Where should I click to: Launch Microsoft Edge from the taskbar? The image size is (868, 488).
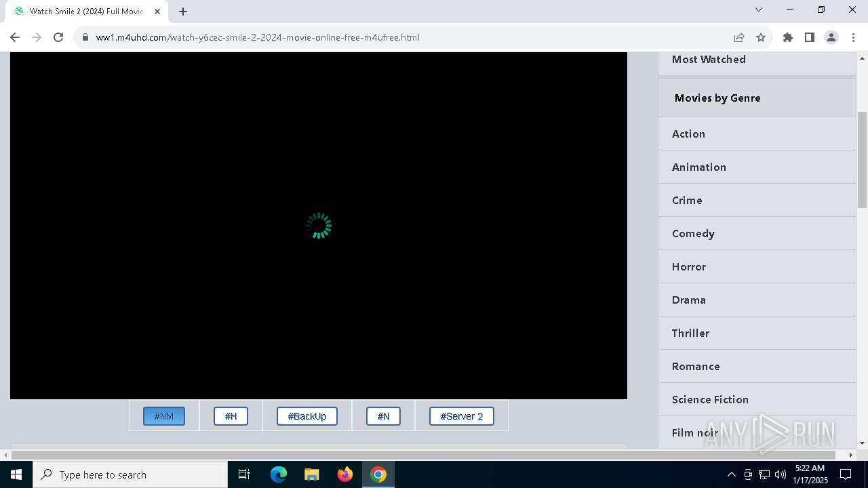click(x=279, y=474)
